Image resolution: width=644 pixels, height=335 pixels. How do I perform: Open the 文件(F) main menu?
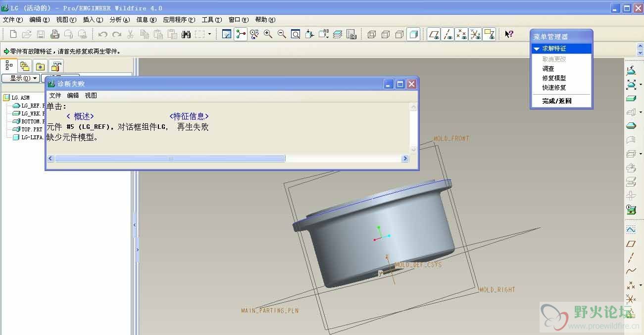tap(13, 20)
